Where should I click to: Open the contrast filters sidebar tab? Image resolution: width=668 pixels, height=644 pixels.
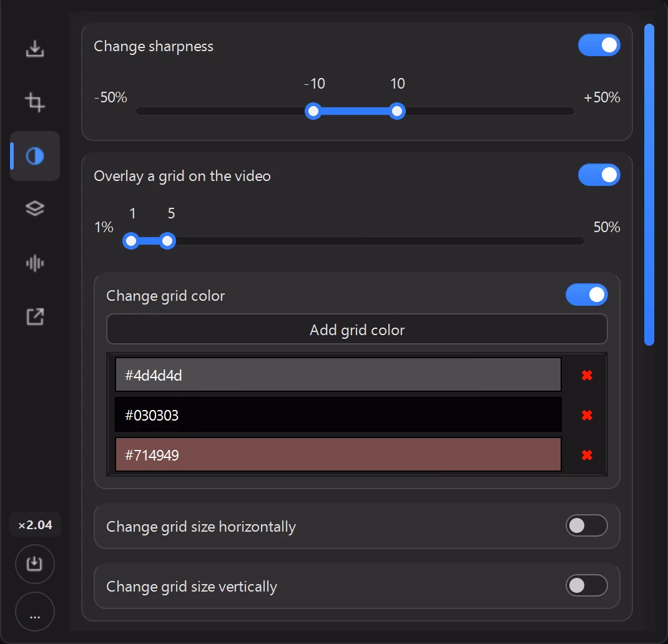[x=35, y=156]
